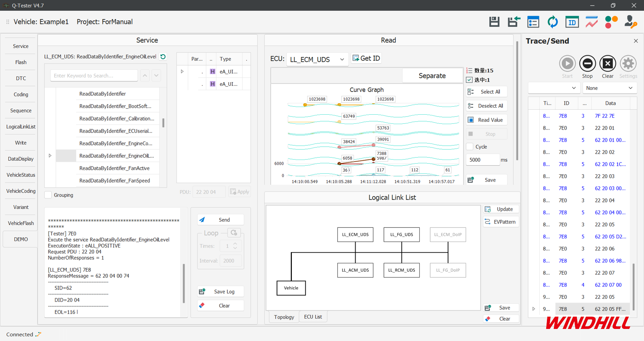Switch to the ECU List tab

313,317
